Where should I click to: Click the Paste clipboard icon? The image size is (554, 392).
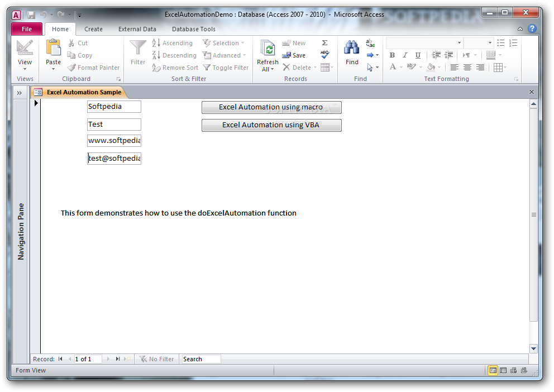[x=54, y=47]
